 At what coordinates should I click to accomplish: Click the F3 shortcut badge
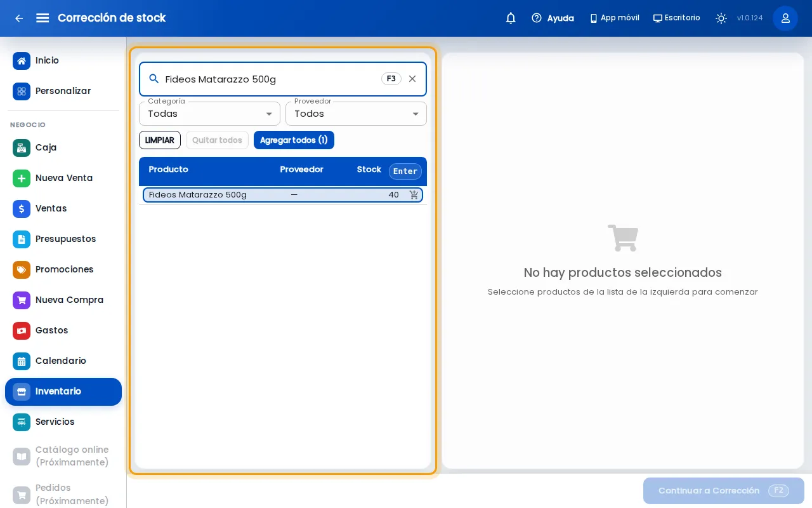[391, 79]
